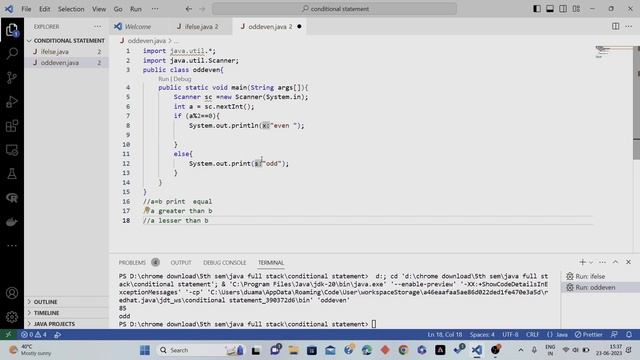Collapse CONDITIONAL STATEMENT folder section
The height and width of the screenshot is (360, 640).
66,41
